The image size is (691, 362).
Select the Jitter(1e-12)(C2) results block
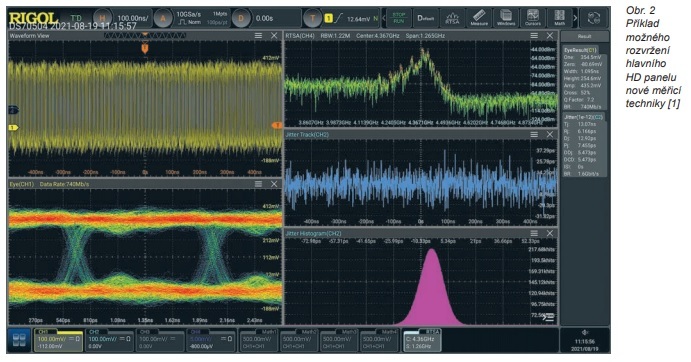(584, 145)
